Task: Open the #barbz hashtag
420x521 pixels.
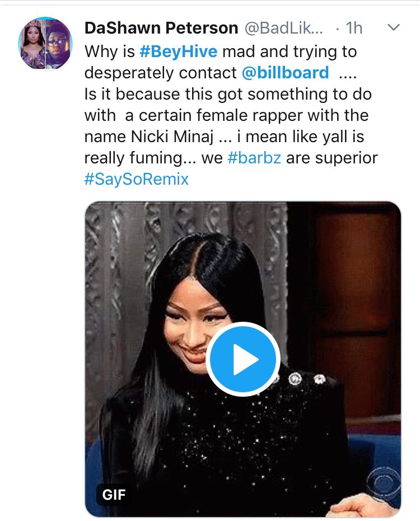Action: click(x=255, y=158)
